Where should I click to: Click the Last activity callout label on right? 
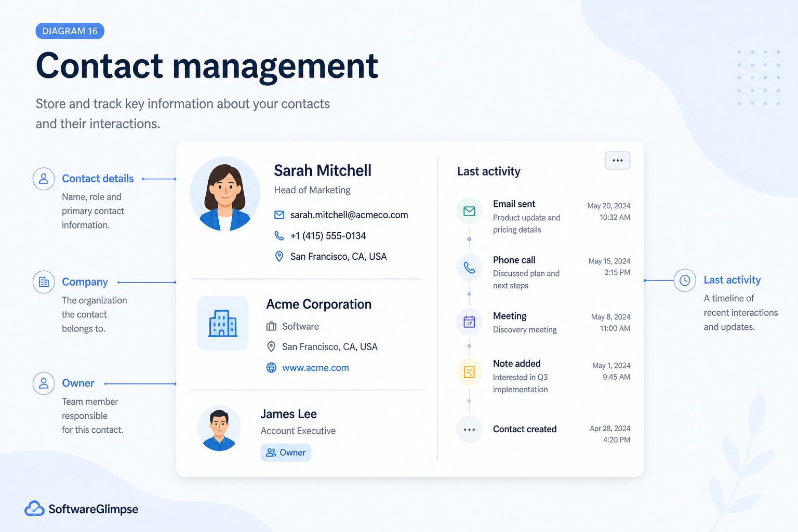(732, 280)
